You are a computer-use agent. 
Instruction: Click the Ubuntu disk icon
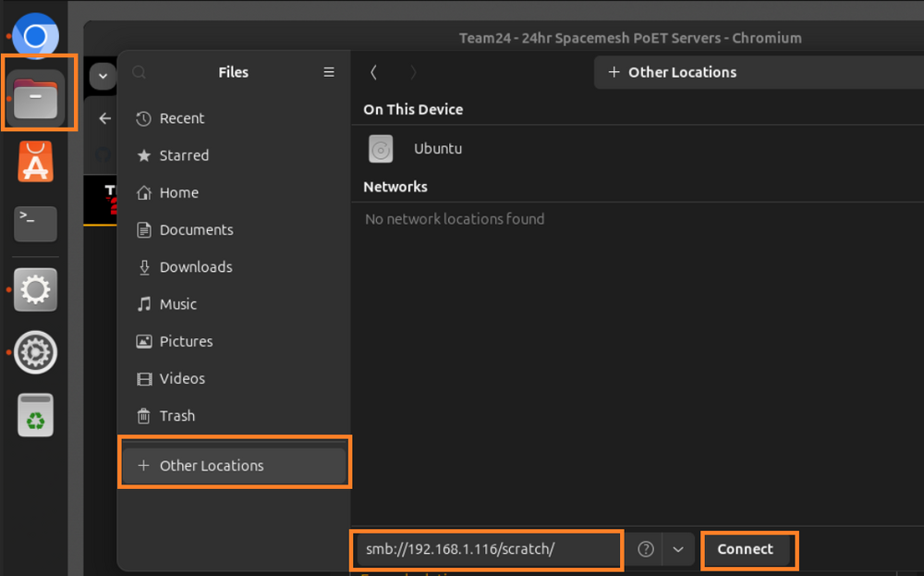[381, 149]
